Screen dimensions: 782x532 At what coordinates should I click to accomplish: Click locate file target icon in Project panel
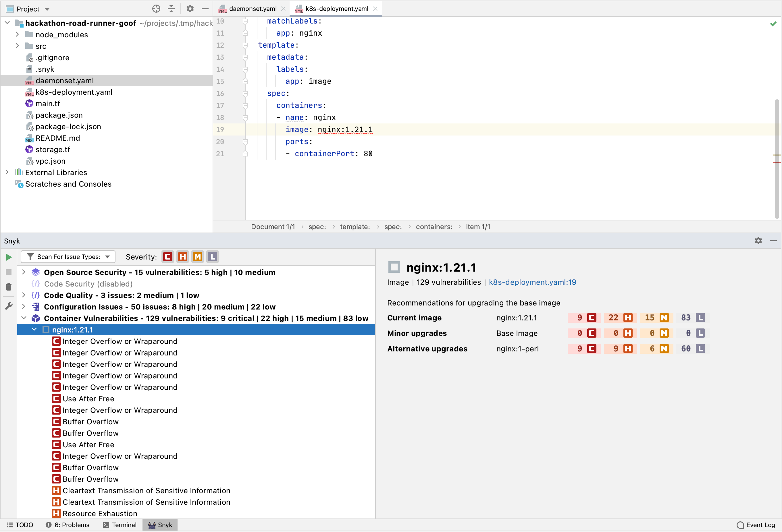156,9
